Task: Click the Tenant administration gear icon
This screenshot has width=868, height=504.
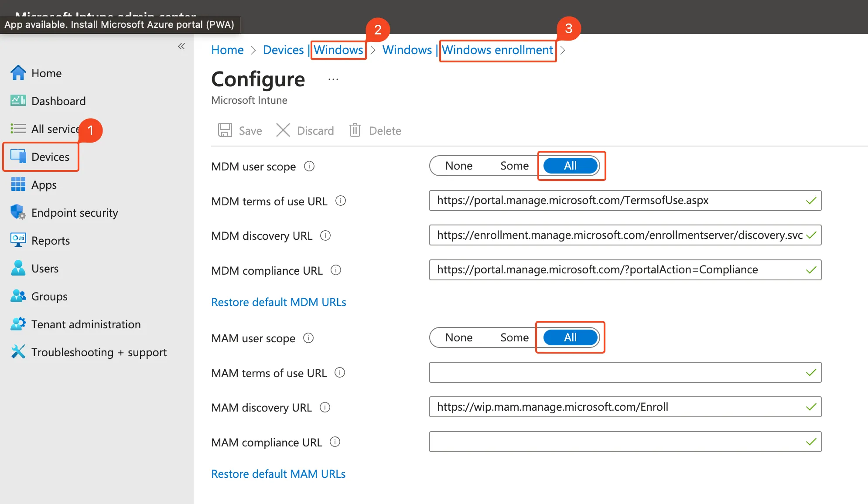Action: click(18, 324)
